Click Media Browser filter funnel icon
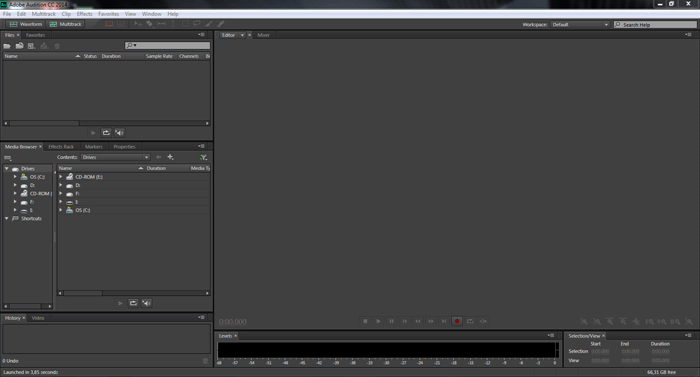 pyautogui.click(x=204, y=157)
